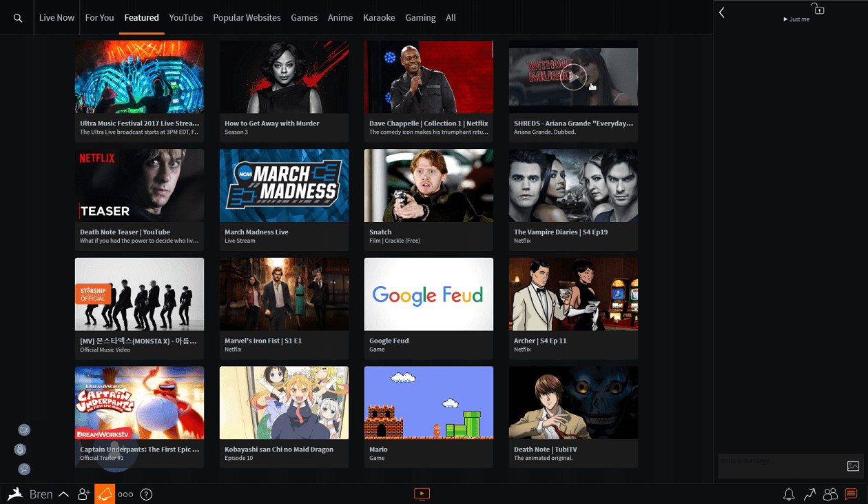The width and height of the screenshot is (868, 504).
Task: Open The Vampire Diaries S4 Ep19 thumbnail
Action: (573, 185)
